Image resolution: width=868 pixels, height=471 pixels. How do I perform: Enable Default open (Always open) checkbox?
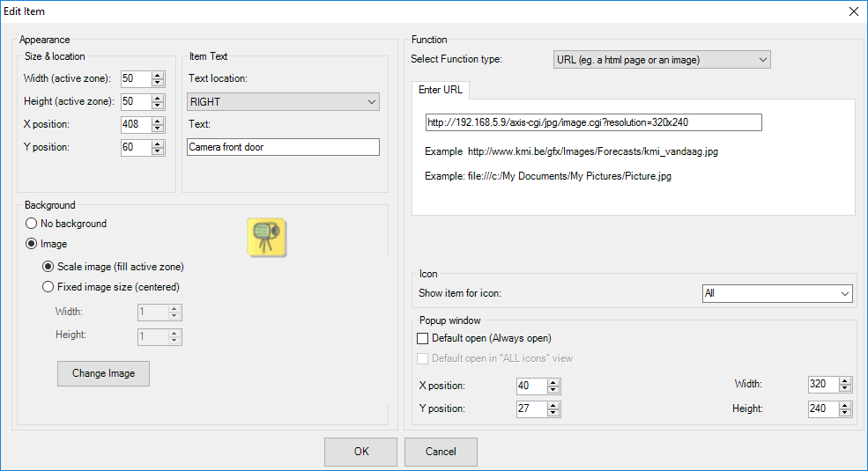[x=422, y=338]
